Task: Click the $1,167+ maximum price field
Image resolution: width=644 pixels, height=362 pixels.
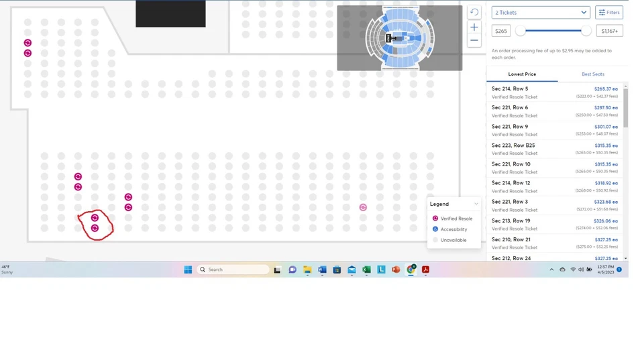Action: (610, 31)
